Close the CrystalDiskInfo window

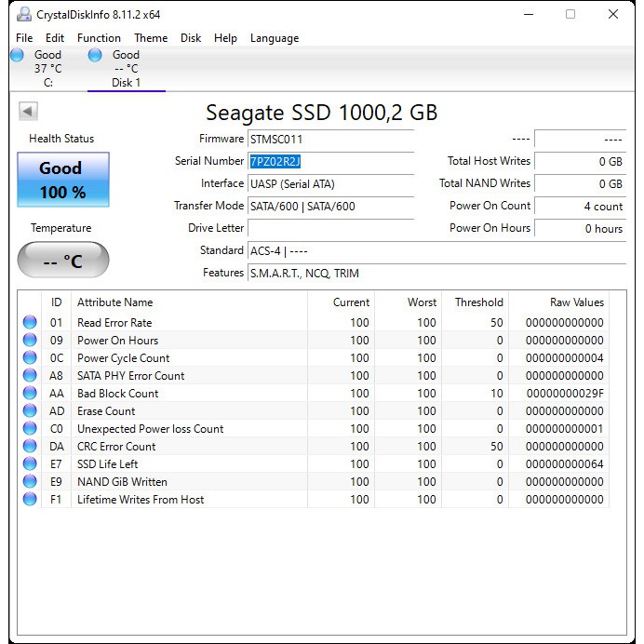coord(613,14)
